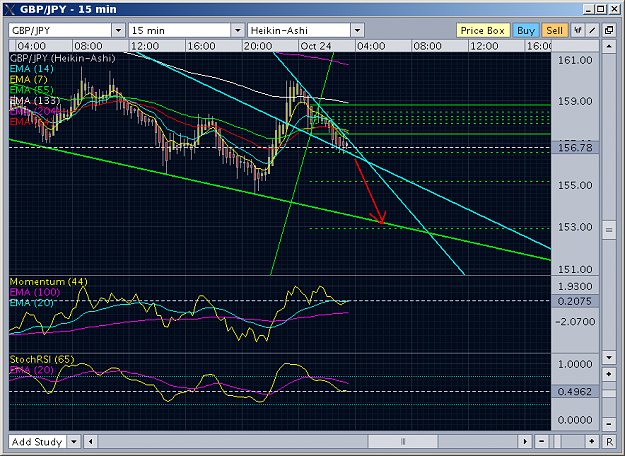Maximize the GBP/JPY chart window

(x=601, y=9)
